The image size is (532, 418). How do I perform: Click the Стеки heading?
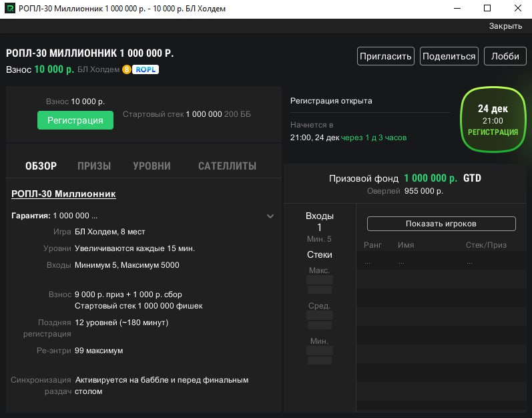click(319, 255)
